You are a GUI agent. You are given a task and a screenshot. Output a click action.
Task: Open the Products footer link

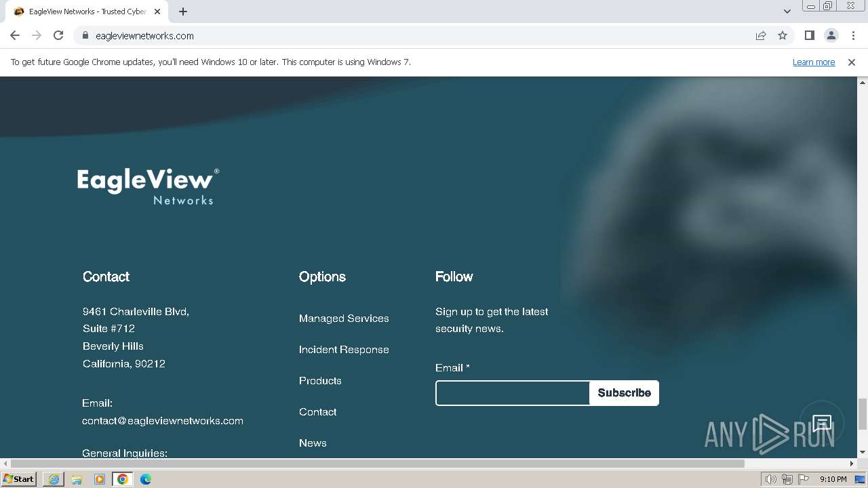pos(320,381)
